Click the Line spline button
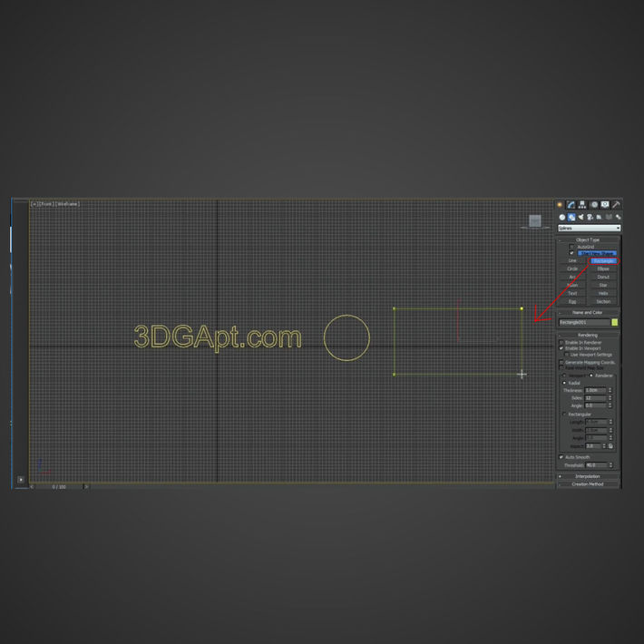The height and width of the screenshot is (644, 644). 572,261
